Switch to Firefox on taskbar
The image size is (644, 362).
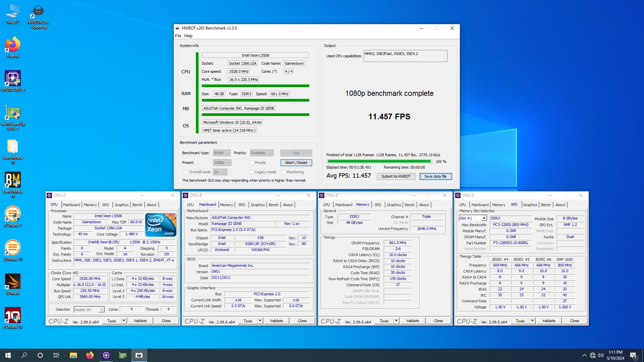coord(90,355)
